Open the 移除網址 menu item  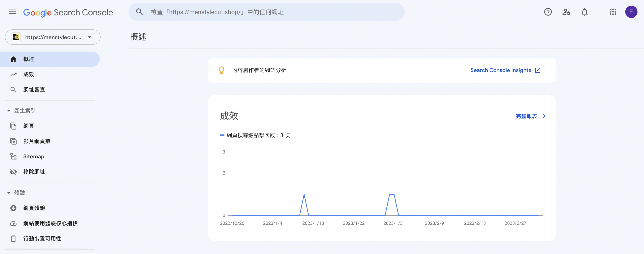pyautogui.click(x=50, y=172)
